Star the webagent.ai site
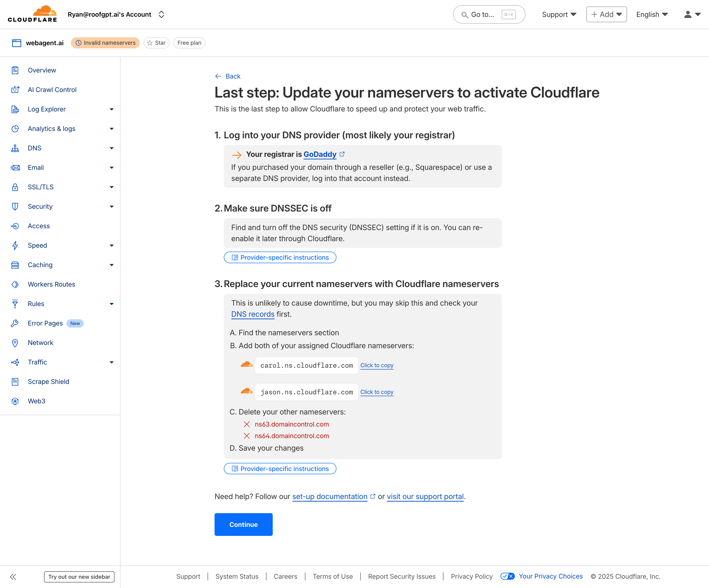 point(156,43)
